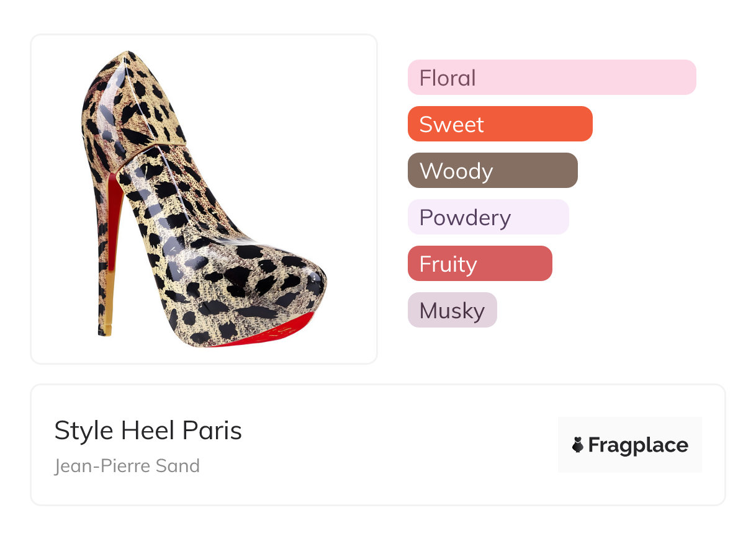The image size is (756, 536).
Task: Click the word Sweet in the accords
Action: click(451, 125)
